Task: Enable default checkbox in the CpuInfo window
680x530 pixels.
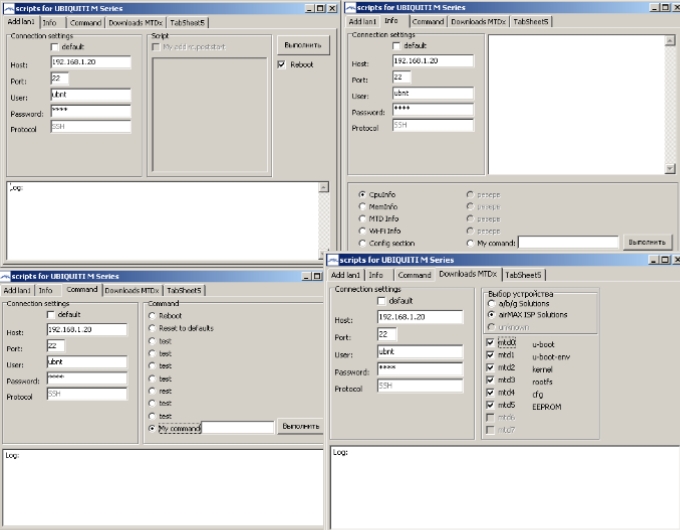Action: 396,46
